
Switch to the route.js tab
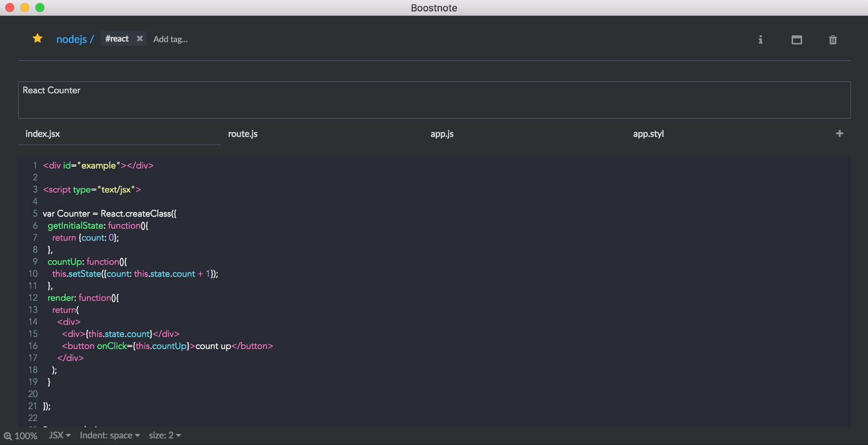click(322, 134)
